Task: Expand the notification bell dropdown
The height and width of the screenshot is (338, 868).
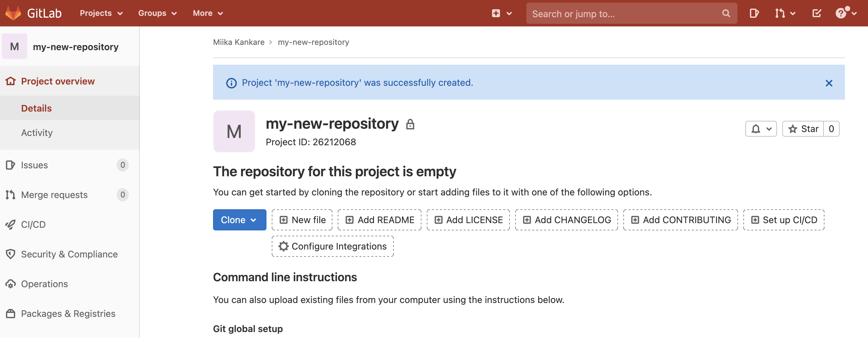Action: point(760,129)
